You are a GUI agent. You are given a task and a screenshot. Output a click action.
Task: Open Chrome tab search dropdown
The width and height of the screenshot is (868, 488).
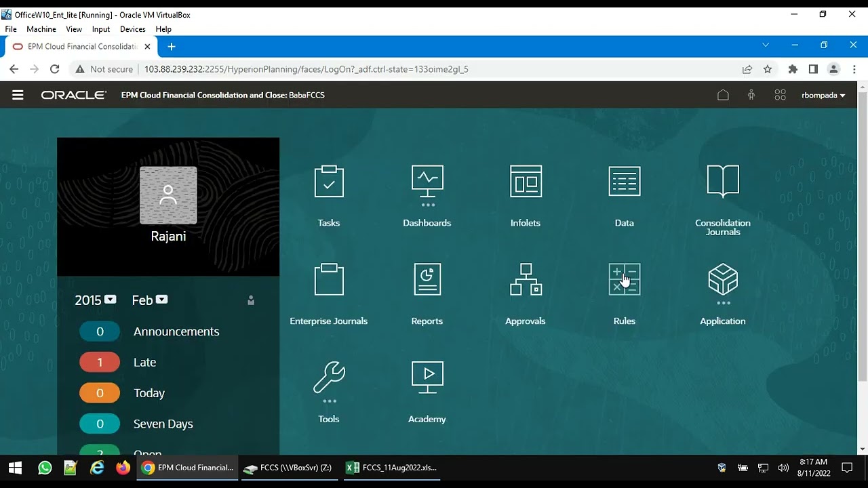[x=766, y=45]
